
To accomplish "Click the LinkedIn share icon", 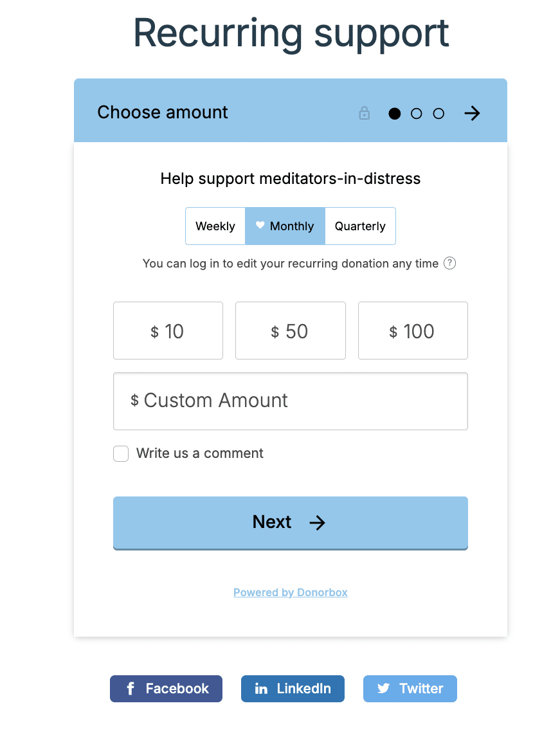I will pos(261,688).
